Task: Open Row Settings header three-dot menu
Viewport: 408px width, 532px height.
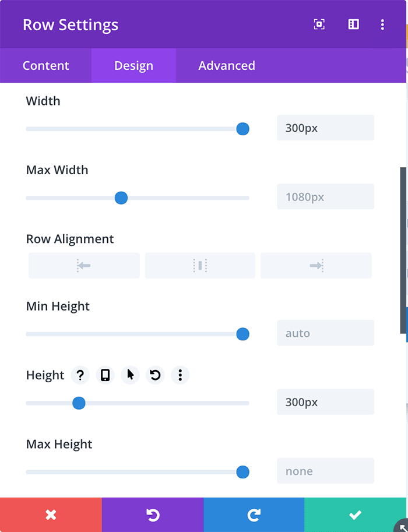Action: [x=382, y=24]
